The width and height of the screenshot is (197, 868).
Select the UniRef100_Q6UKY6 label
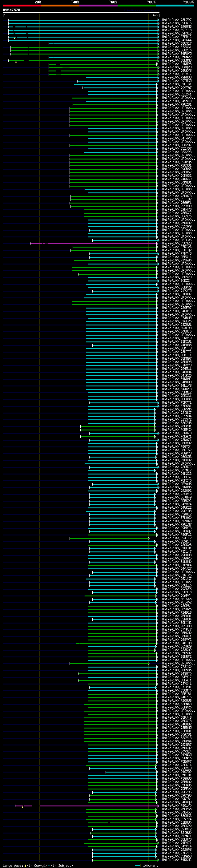(x=176, y=71)
